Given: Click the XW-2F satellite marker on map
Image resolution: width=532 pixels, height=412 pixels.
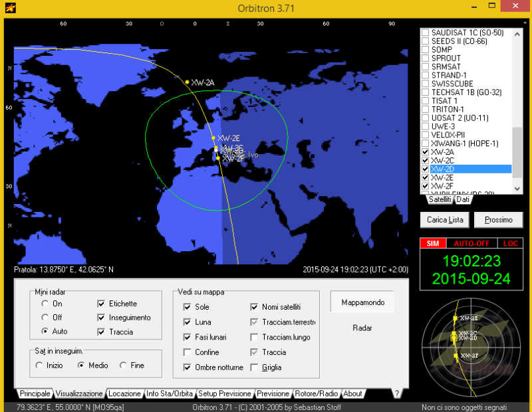Looking at the screenshot, I should (218, 158).
